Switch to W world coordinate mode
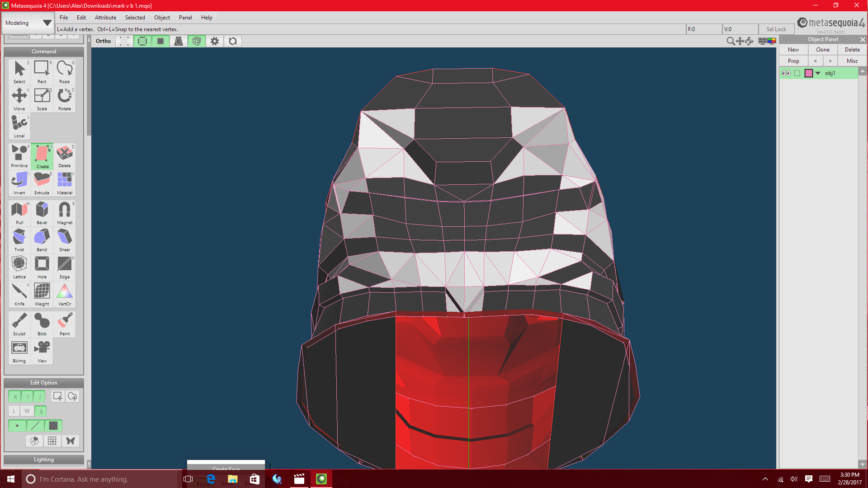Screen dimensions: 868x488 click(27, 411)
